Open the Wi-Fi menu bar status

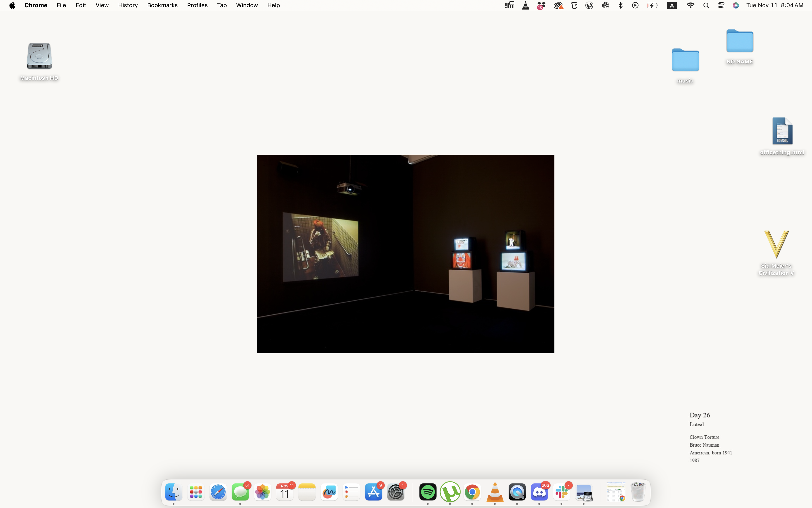point(691,5)
